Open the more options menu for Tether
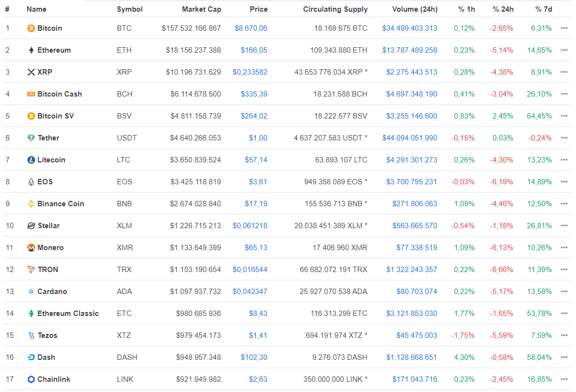Viewport: 576px width, 392px height. point(564,138)
